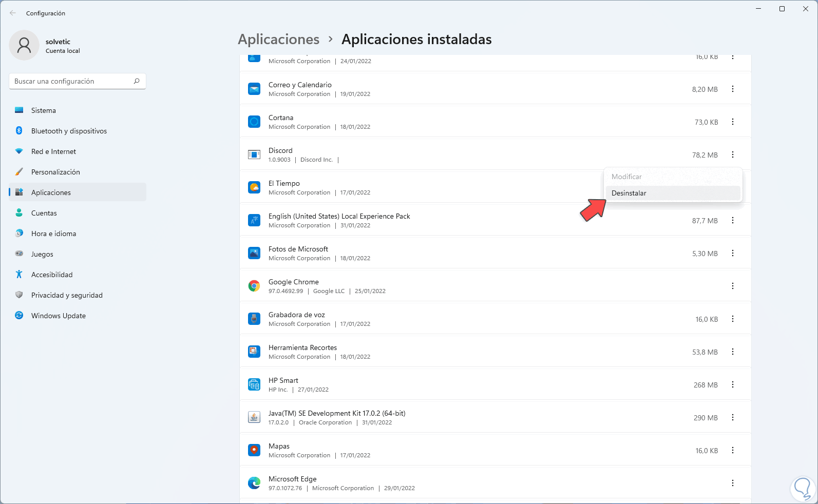Open Accesibilidad settings section
Viewport: 818px width, 504px height.
[78, 275]
